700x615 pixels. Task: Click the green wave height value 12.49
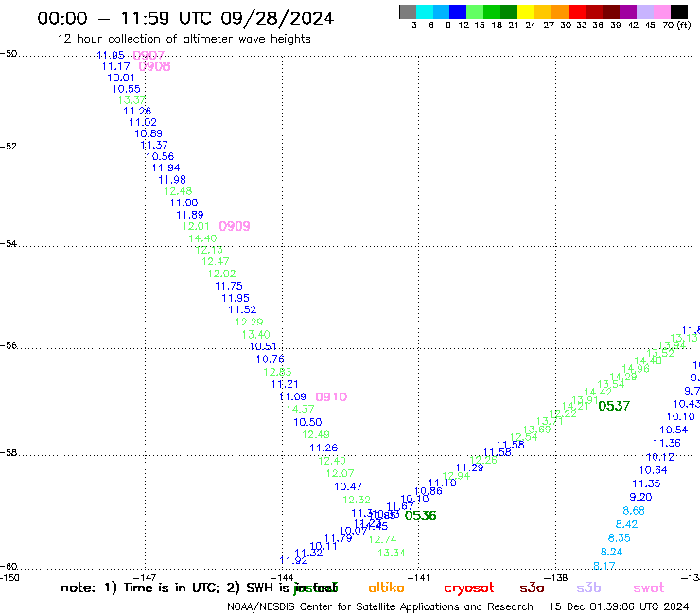[316, 434]
